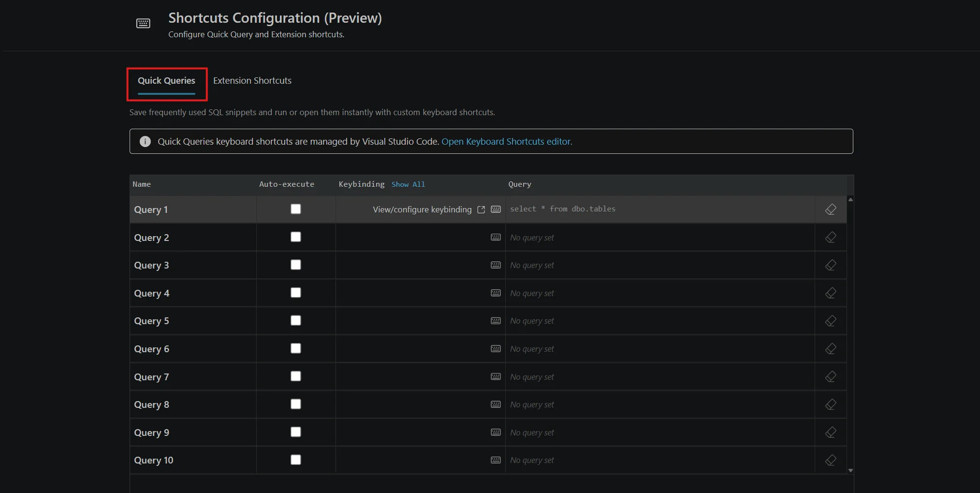Select the Query 1 name cell
Image resolution: width=980 pixels, height=493 pixels.
[193, 209]
